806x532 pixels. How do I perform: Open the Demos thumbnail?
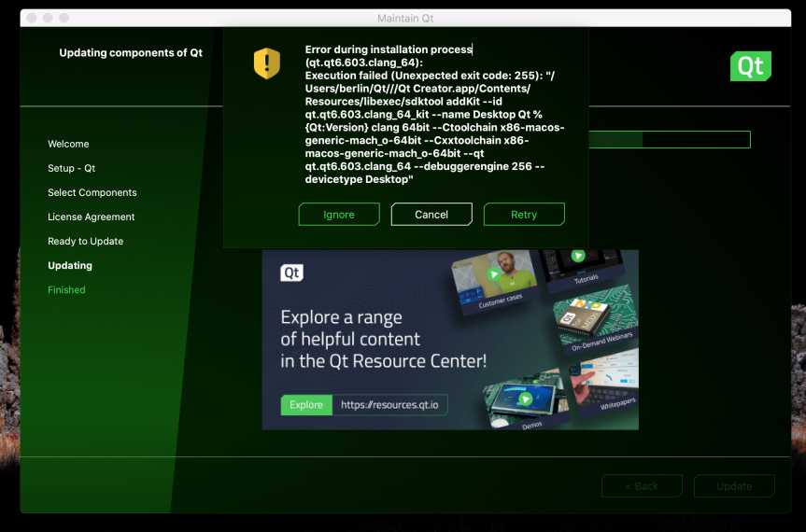[x=525, y=399]
